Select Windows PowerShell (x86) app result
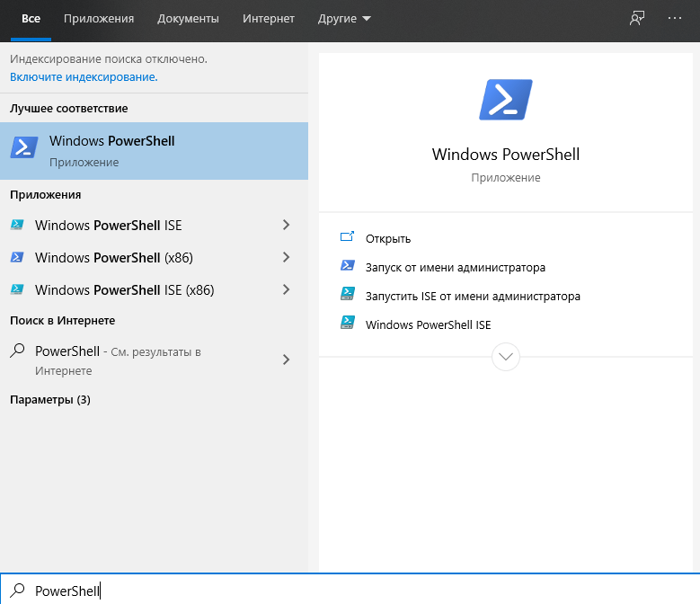700x604 pixels. 154,258
